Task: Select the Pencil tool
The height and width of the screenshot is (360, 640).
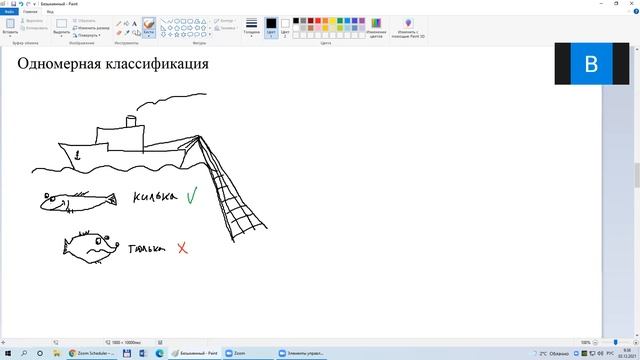Action: (x=119, y=24)
